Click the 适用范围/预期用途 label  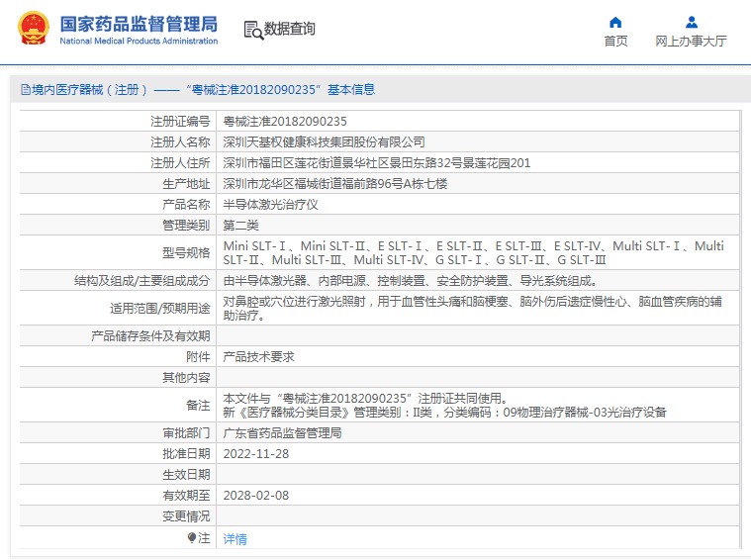160,308
